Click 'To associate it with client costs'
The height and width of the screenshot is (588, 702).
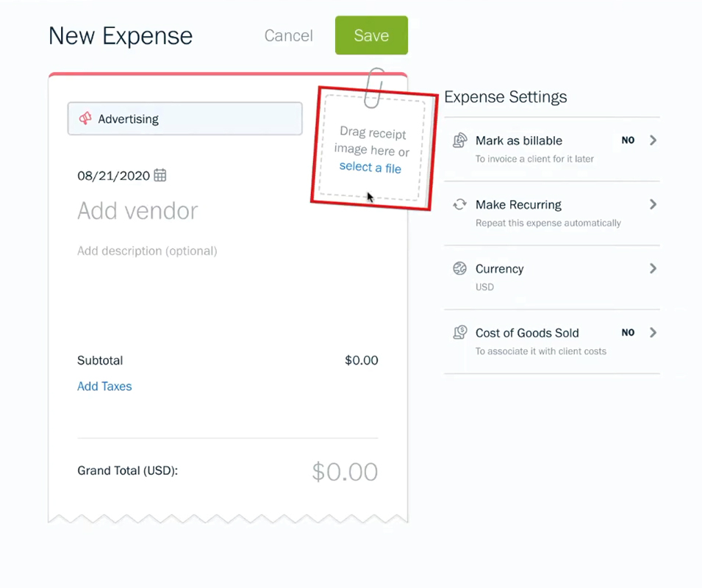click(541, 351)
